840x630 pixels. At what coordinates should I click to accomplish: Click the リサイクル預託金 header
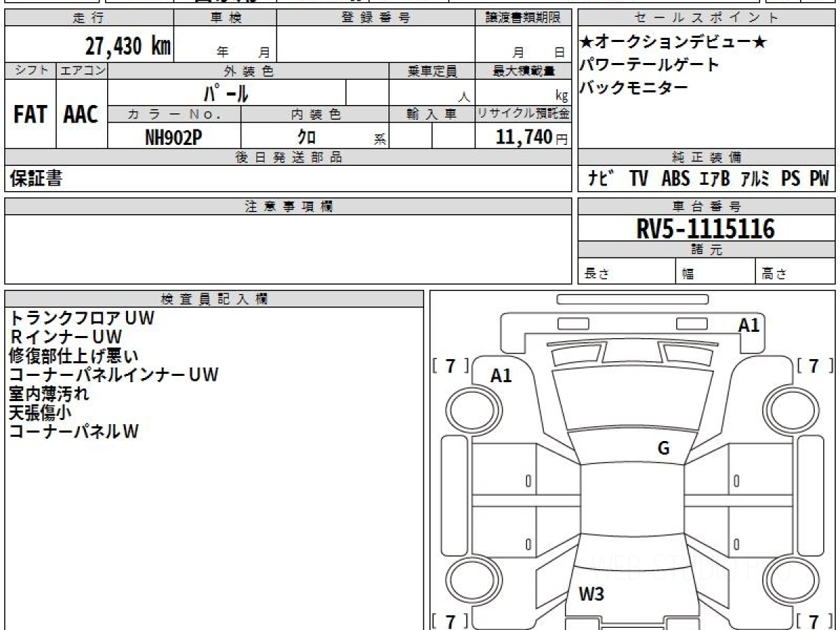[523, 114]
